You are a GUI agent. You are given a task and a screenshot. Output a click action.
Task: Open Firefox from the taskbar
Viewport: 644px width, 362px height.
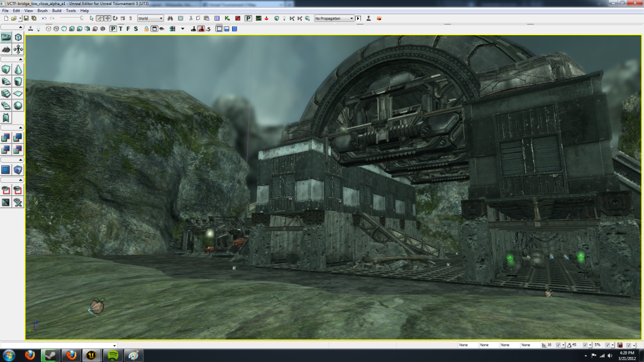[30, 356]
